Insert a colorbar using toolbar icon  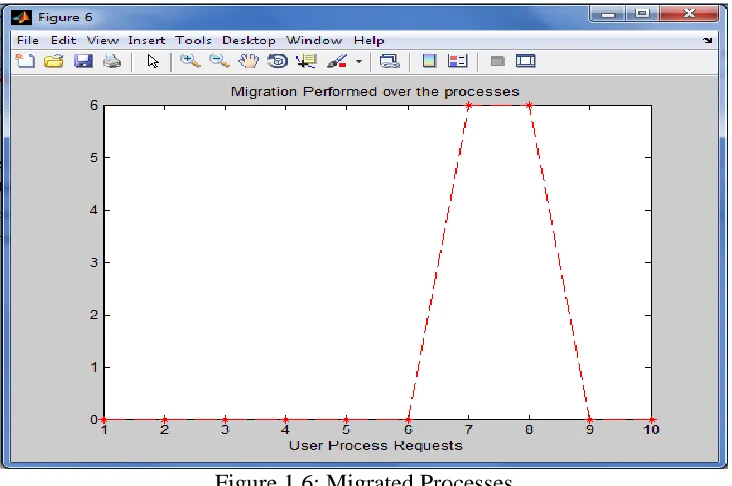[x=429, y=61]
